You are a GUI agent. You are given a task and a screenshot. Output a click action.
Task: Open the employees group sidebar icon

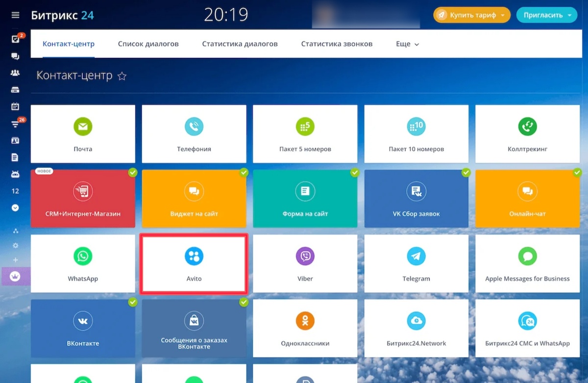[x=15, y=73]
